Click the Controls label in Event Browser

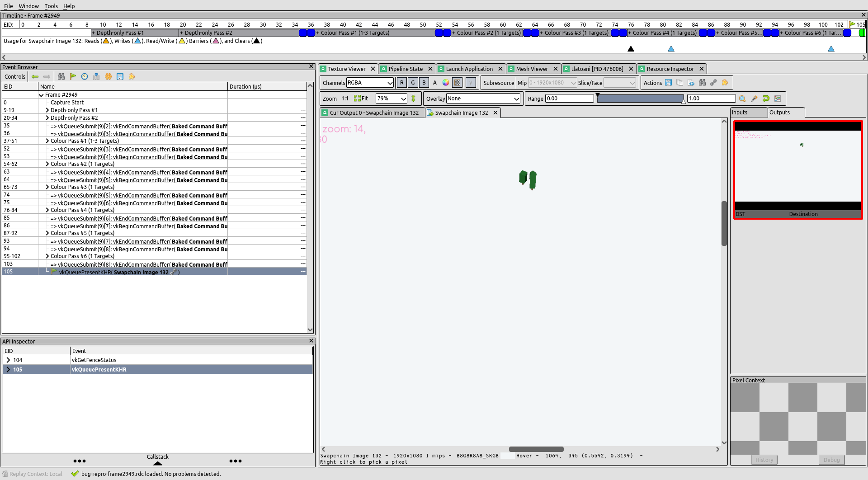[x=15, y=77]
